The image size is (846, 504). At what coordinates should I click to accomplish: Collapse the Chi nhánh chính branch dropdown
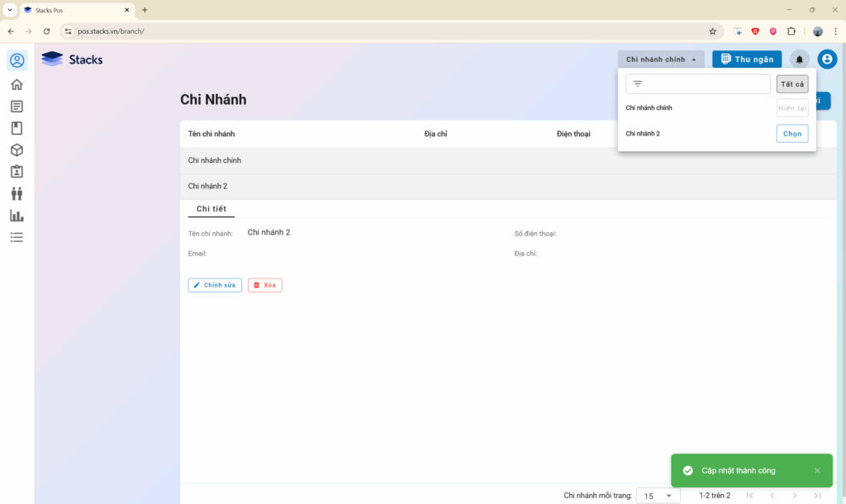pyautogui.click(x=660, y=59)
